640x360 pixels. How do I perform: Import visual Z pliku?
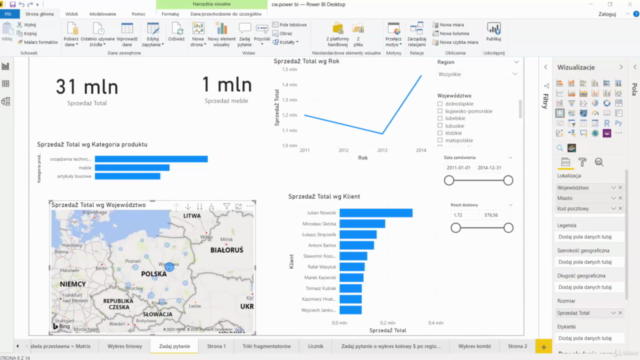tap(358, 35)
